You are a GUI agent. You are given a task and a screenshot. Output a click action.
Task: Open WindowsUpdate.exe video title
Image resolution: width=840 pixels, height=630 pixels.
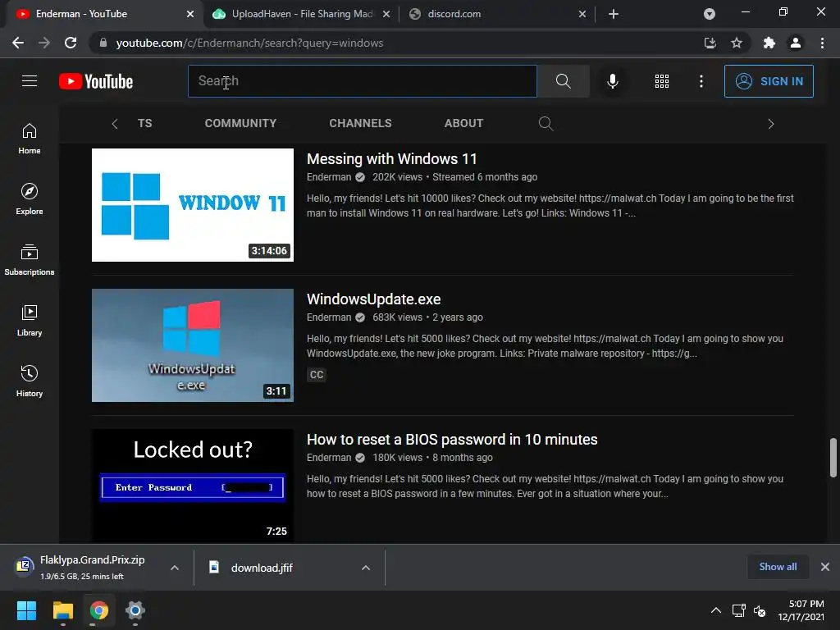coord(373,299)
